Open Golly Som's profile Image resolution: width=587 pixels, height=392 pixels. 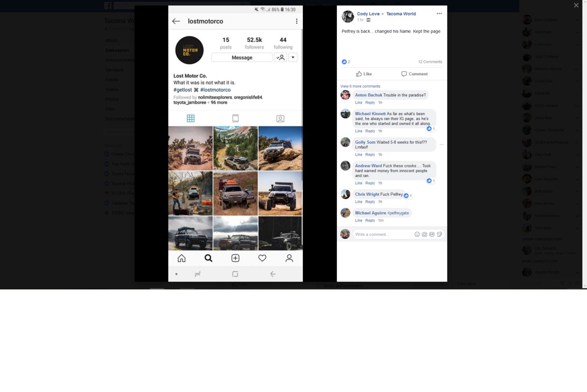[x=365, y=142]
